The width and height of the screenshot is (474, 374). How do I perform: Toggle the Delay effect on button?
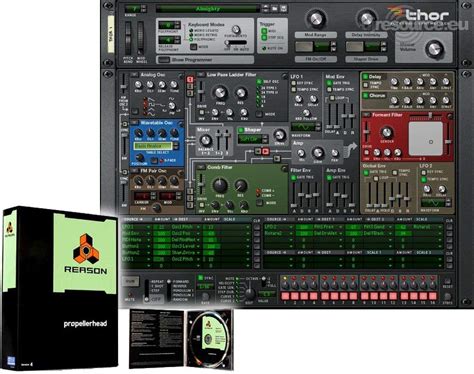tap(365, 77)
